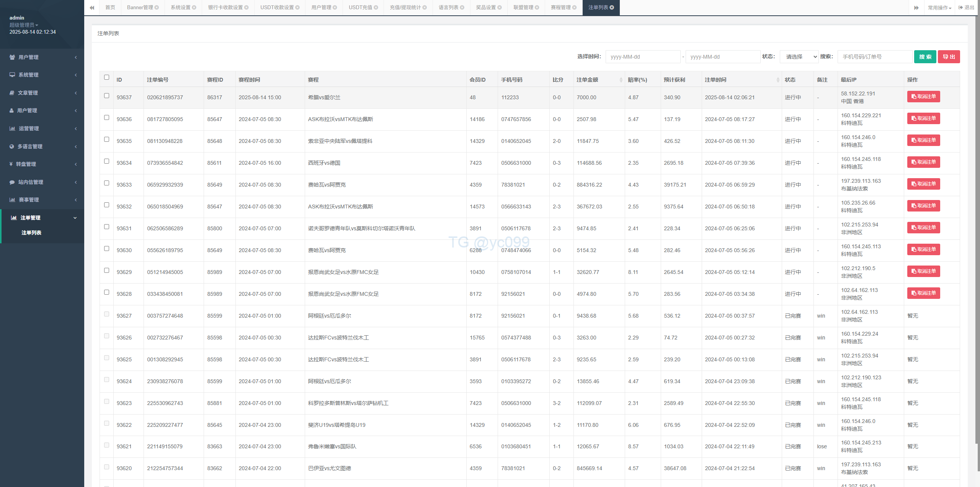Click 取消注单 for order 93637
Screen dimensions: 980x487
[x=923, y=97]
